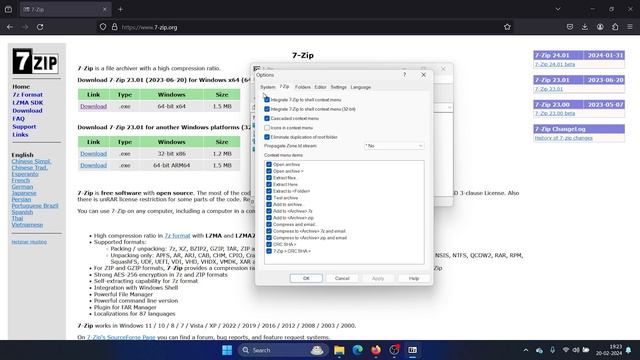Click the taskbar app with red badge

coord(394,350)
